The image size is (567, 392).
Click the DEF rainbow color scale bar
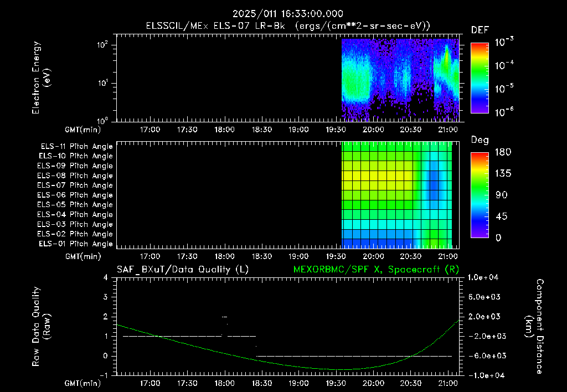pyautogui.click(x=480, y=78)
